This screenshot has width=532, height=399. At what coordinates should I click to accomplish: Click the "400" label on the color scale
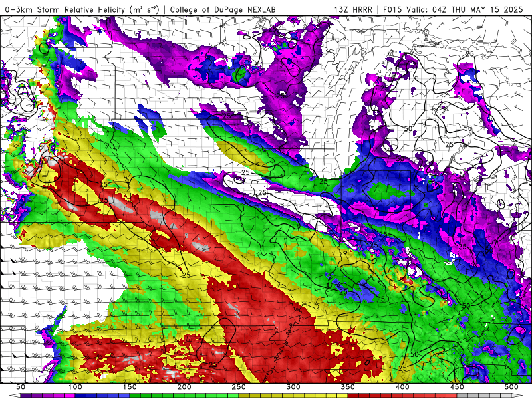pos(402,387)
